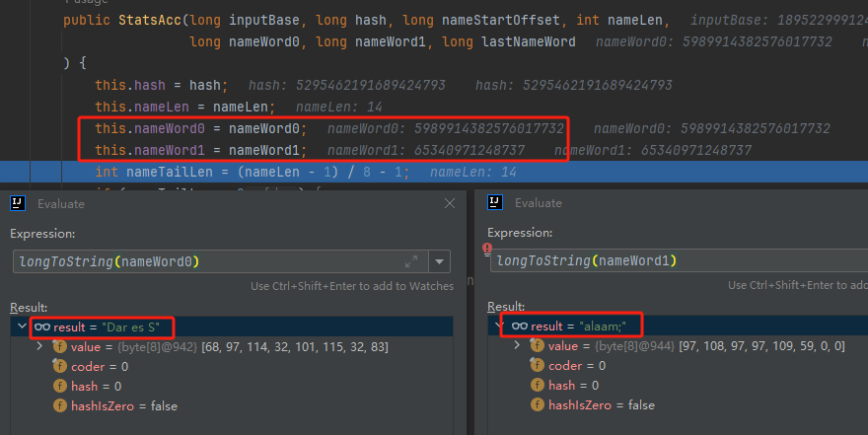Image resolution: width=868 pixels, height=435 pixels.
Task: Click inline hint "hash: 5295462191689424793" after this.hash
Action: pos(346,85)
